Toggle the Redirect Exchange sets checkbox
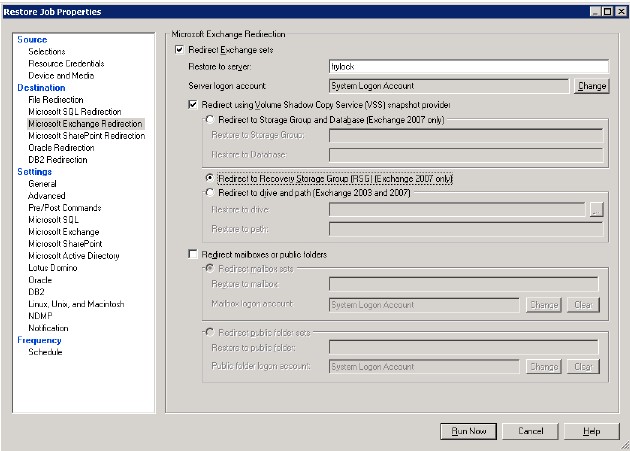The image size is (630, 451). coord(179,50)
